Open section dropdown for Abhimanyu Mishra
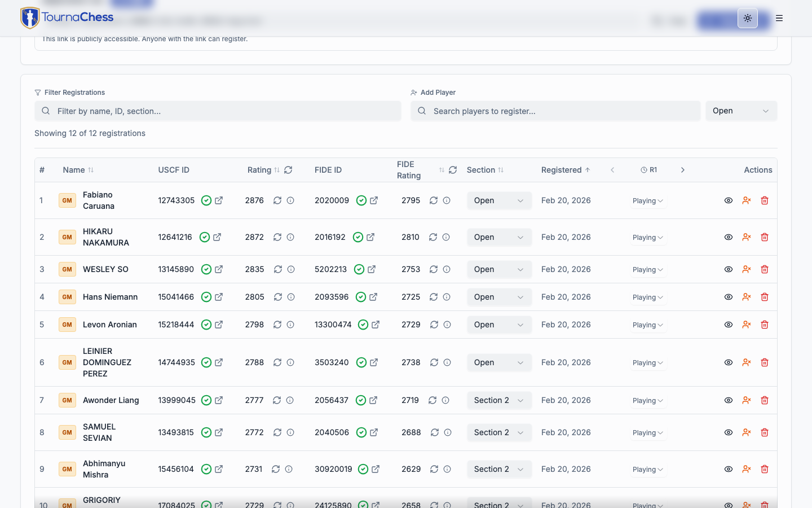Viewport: 812px width, 508px height. 499,469
